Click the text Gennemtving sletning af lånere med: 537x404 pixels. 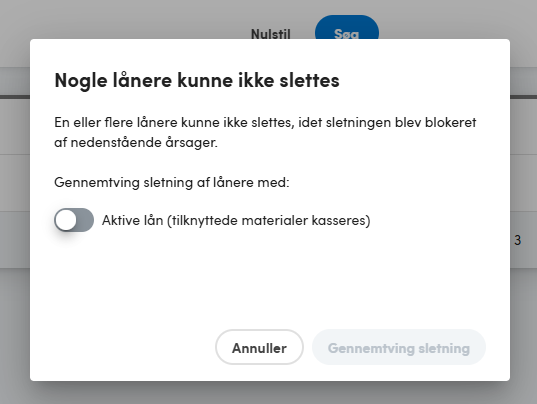(x=172, y=182)
